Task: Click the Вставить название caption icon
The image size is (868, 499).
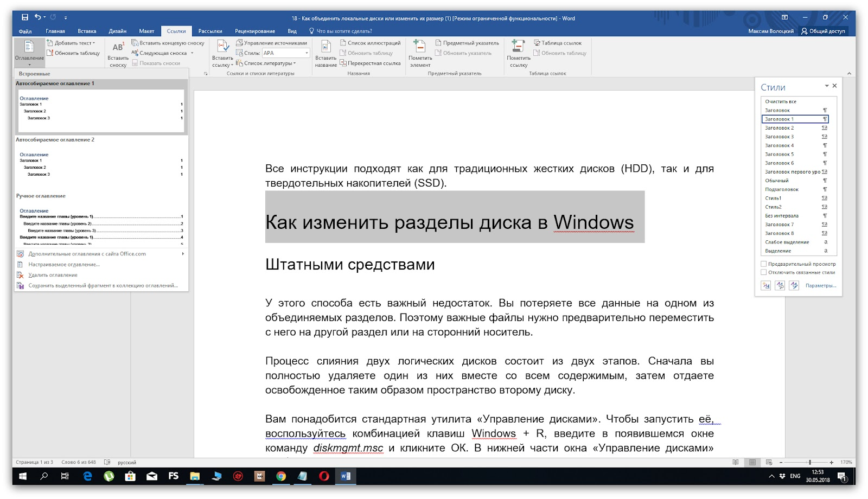Action: point(325,47)
